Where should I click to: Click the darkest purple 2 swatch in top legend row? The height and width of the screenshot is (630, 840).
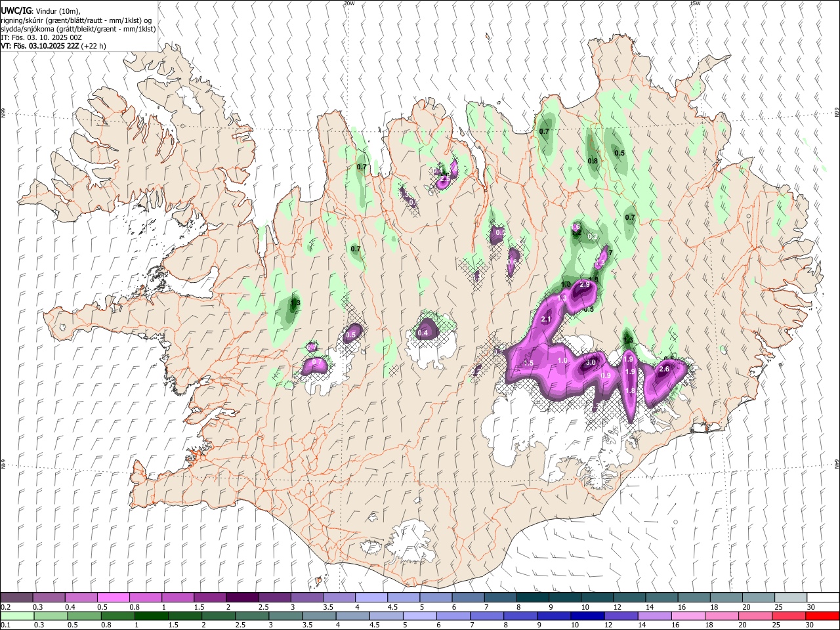(241, 598)
